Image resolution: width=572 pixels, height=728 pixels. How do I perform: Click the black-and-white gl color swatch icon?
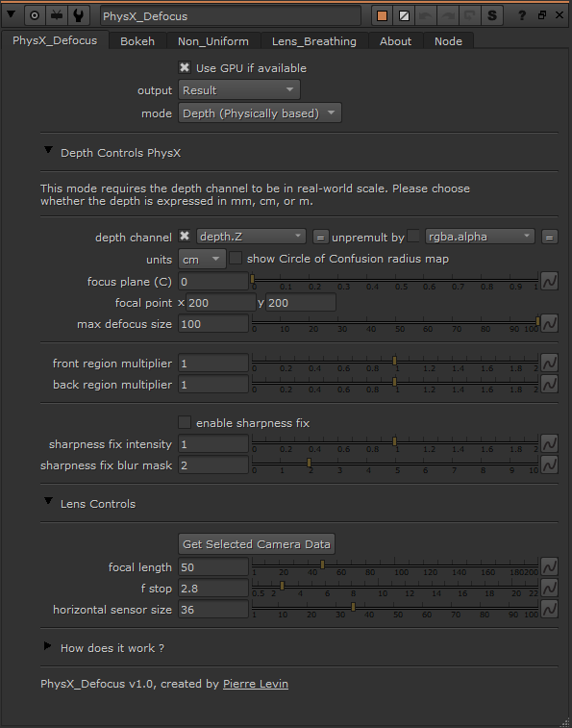[x=404, y=16]
